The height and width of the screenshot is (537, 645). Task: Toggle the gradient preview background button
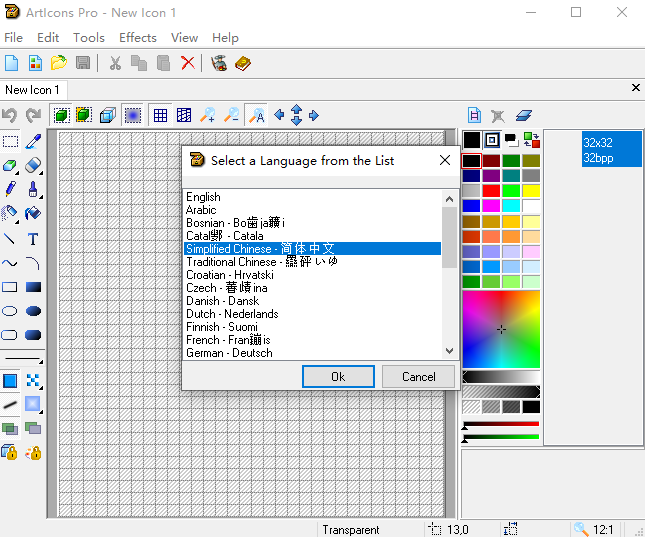click(x=132, y=115)
